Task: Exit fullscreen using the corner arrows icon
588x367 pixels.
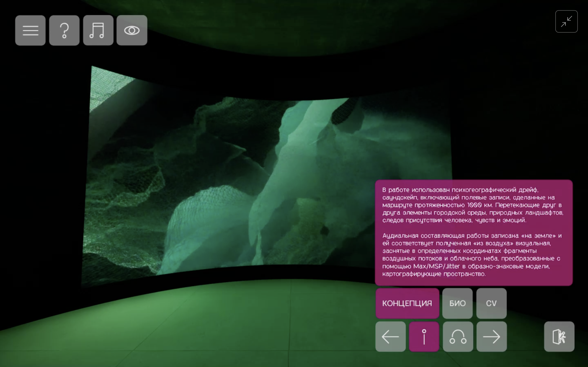Action: (566, 21)
